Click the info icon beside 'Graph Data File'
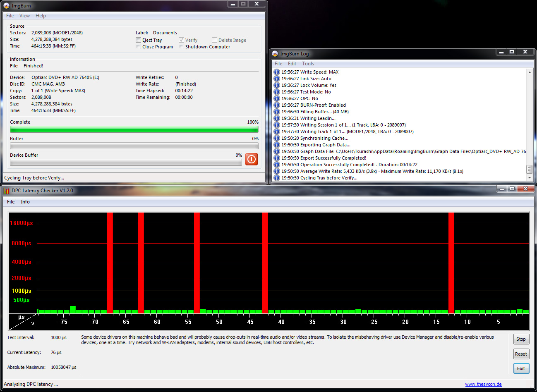537x392 pixels. [x=277, y=151]
